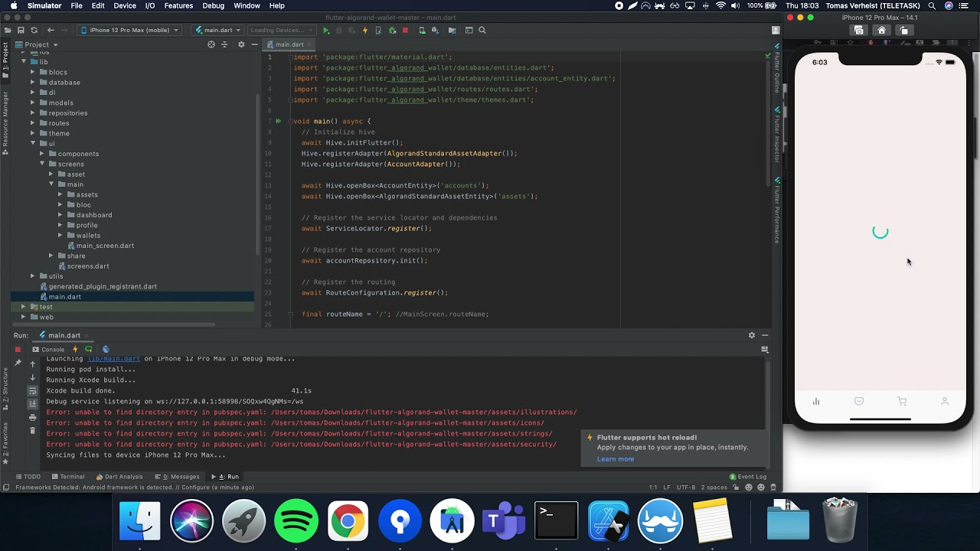Expand the utils folder
980x551 pixels.
point(33,276)
